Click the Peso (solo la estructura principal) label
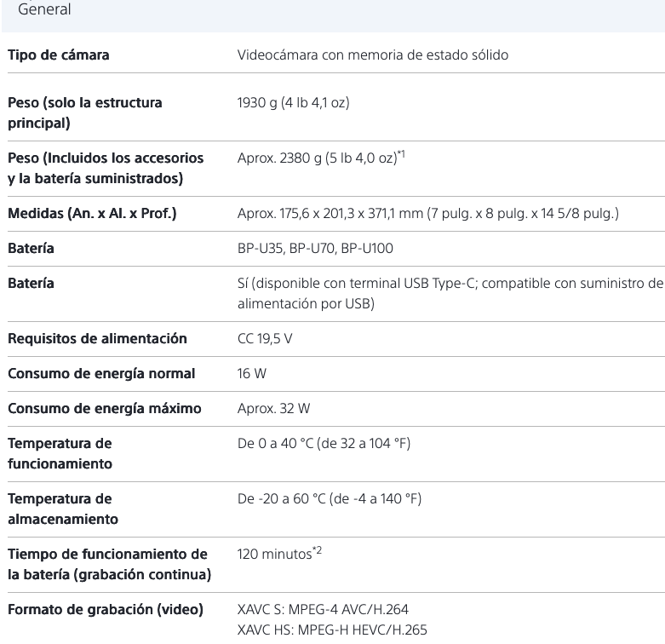Screen dimensions: 665x644 coord(84,111)
